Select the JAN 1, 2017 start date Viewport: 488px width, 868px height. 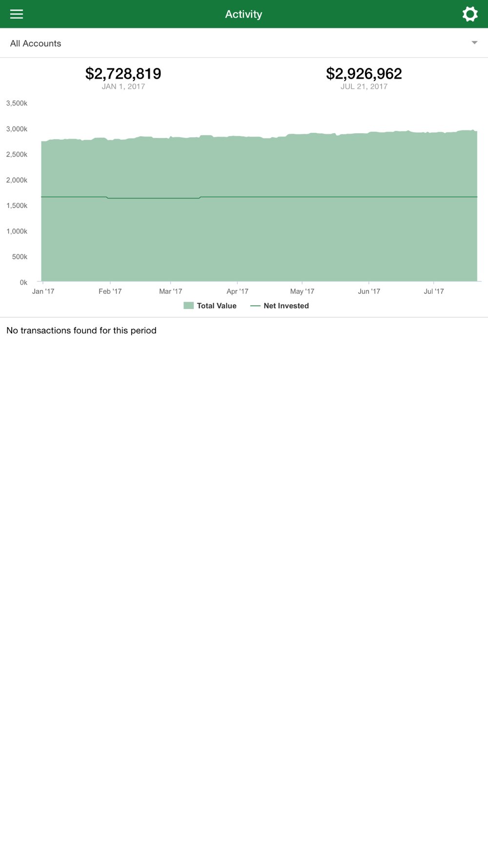coord(123,87)
